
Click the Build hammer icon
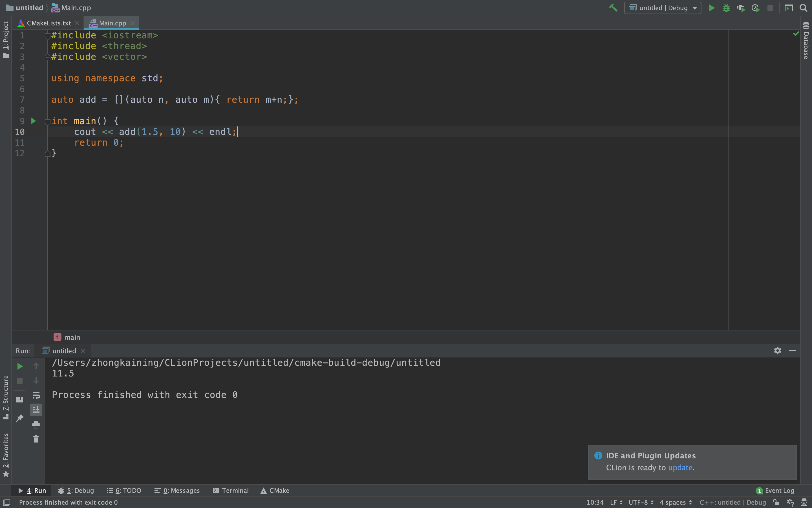(613, 8)
